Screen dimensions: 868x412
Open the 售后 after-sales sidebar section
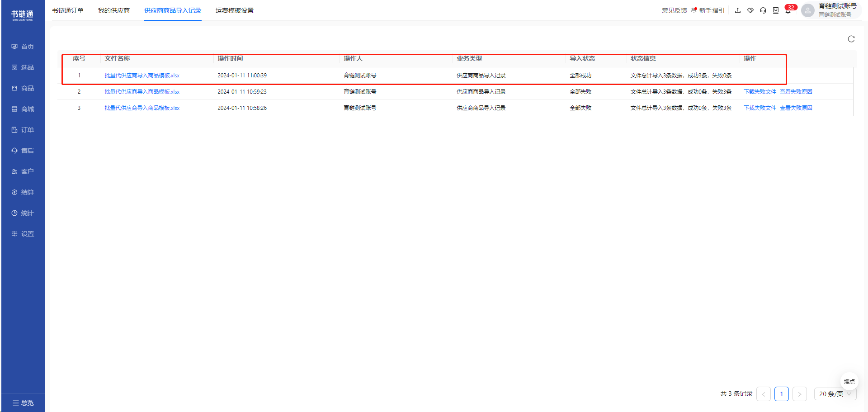point(23,151)
